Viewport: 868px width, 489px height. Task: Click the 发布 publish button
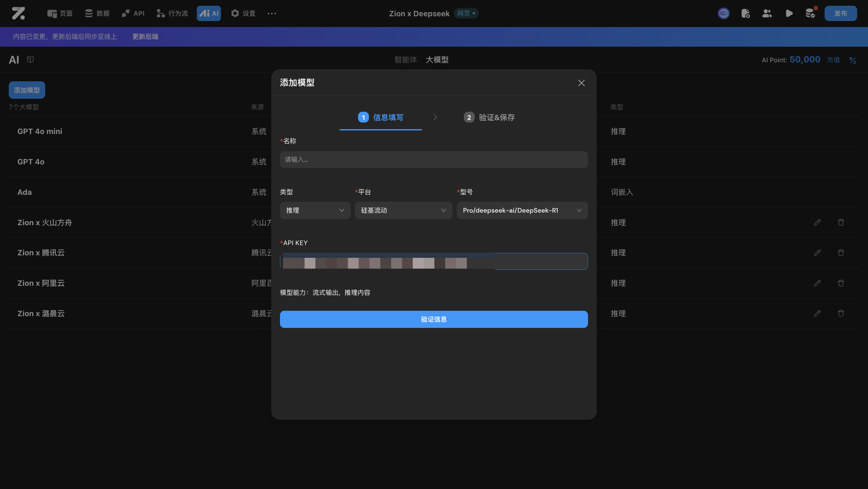tap(841, 14)
